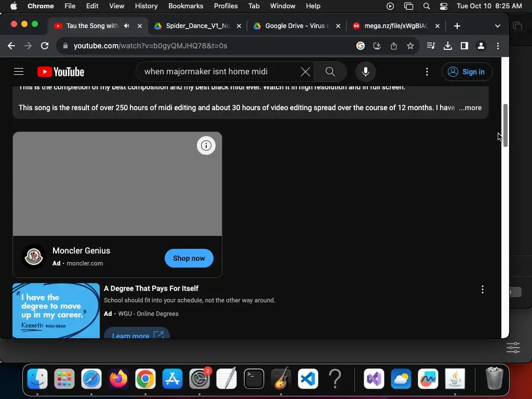The width and height of the screenshot is (532, 399).
Task: Click Shop now on Moncler Genius ad
Action: (189, 258)
